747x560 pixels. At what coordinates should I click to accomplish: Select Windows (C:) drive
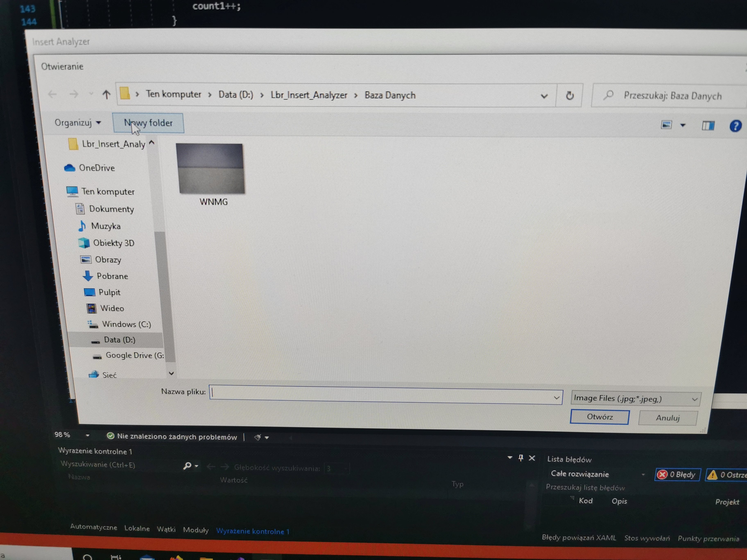[x=119, y=324]
